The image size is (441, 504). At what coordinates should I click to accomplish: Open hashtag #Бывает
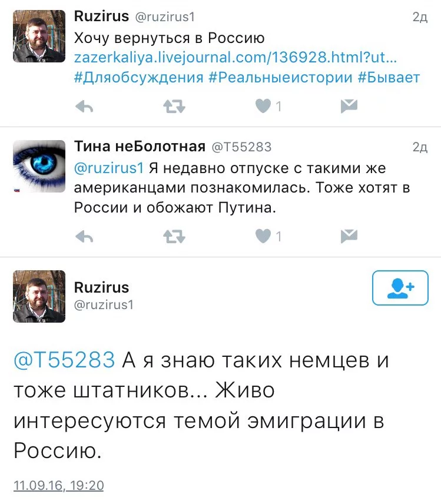tap(389, 78)
